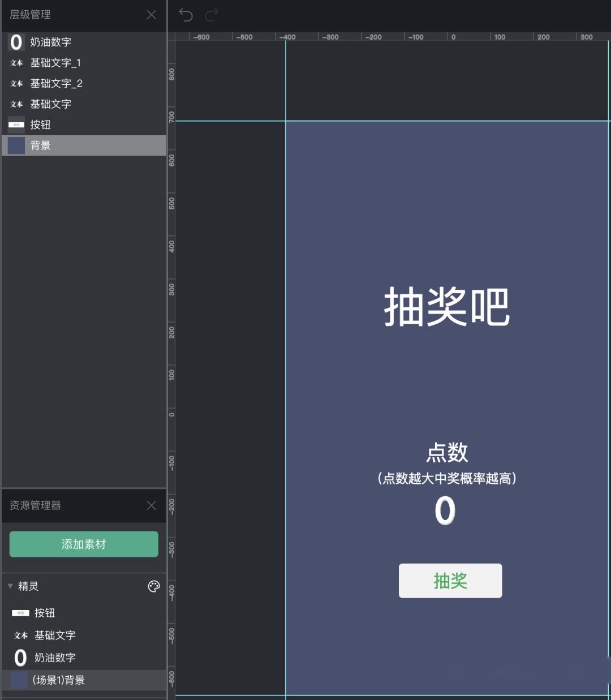This screenshot has width=611, height=700.
Task: Select the 按钮 layer in 层级管理
Action: click(40, 125)
